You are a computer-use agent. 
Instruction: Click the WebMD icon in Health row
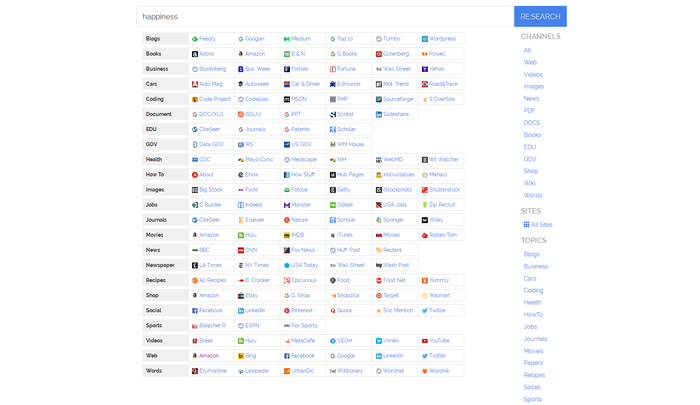tap(379, 160)
